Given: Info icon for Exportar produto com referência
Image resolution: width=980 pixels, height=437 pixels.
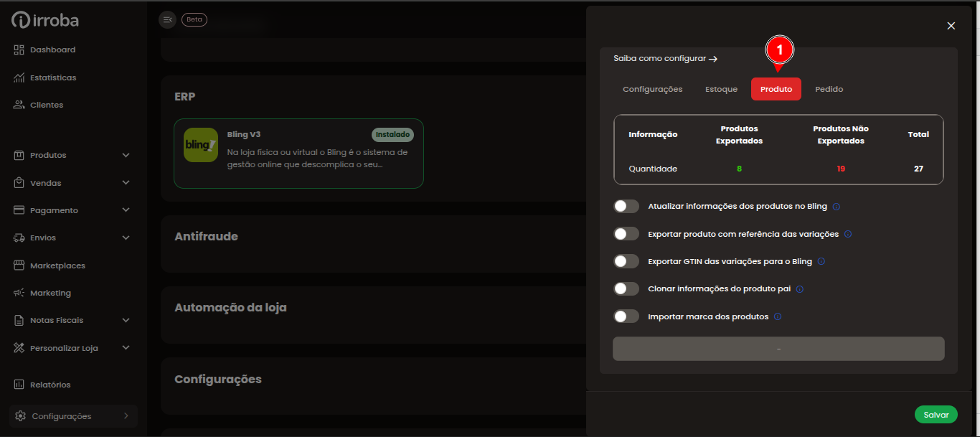Looking at the screenshot, I should click(x=848, y=234).
